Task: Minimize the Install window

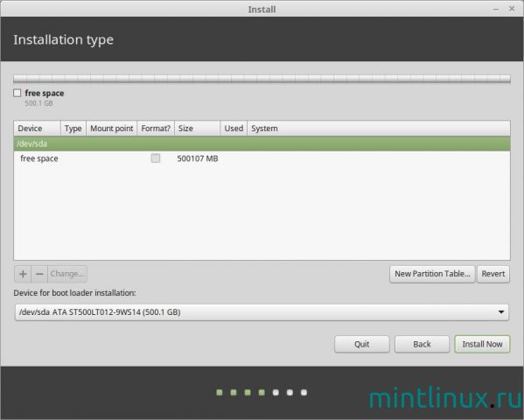Action: 496,10
